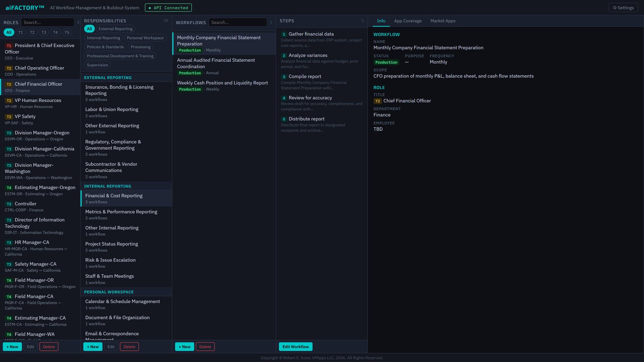Select Field Manager-OR role
644x362 pixels.
click(x=40, y=283)
